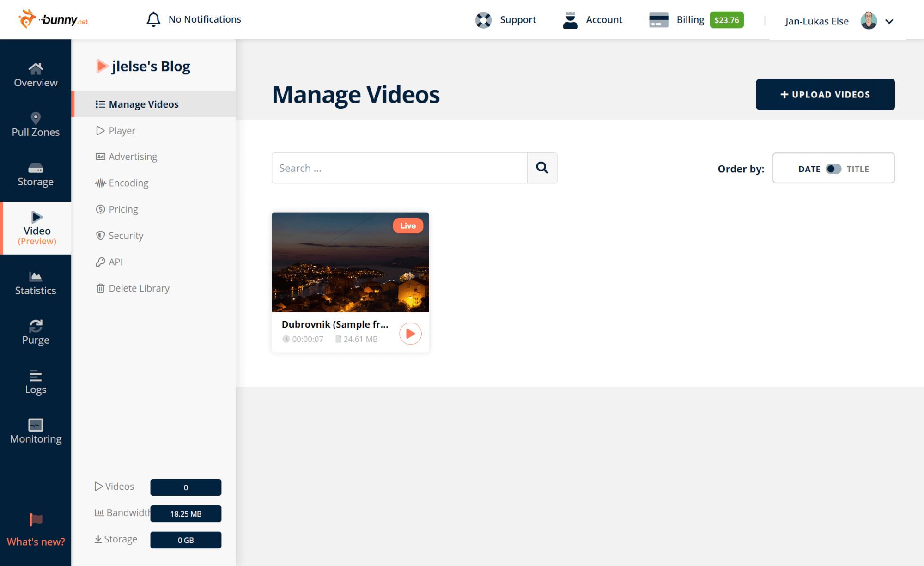Click the Videos count value 0
Screen dimensions: 924x566
(186, 487)
